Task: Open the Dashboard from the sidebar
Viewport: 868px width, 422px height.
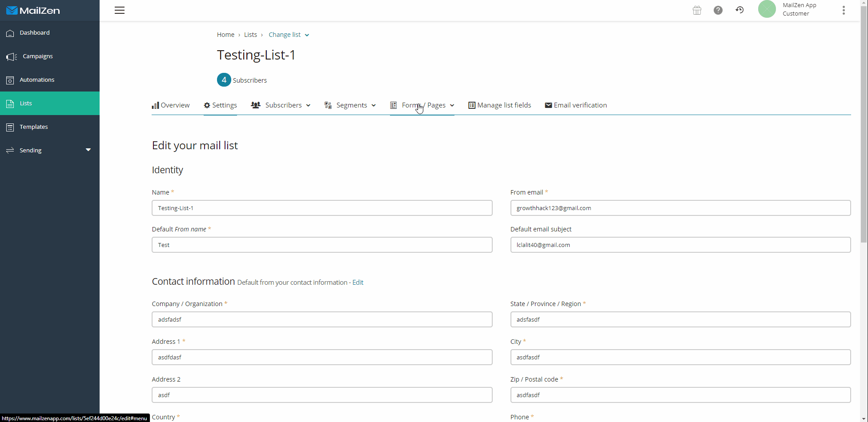Action: coord(35,32)
